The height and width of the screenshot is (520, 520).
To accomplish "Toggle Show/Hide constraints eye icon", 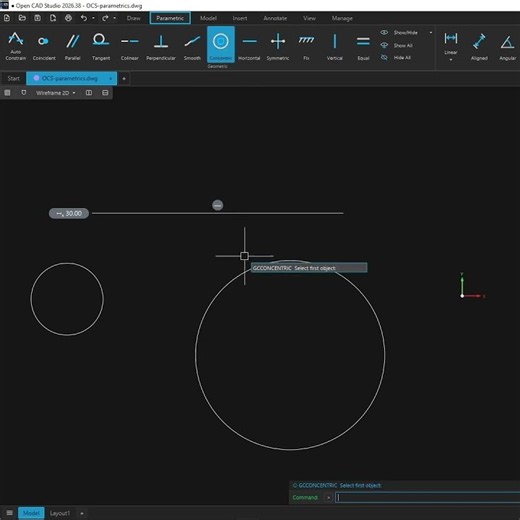I will tap(384, 32).
